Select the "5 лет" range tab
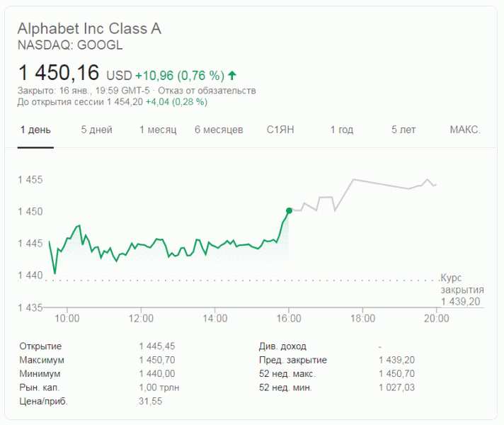This screenshot has height=425, width=504. (x=403, y=130)
